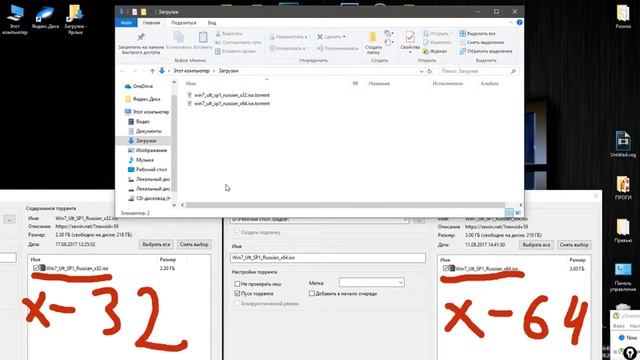The height and width of the screenshot is (360, 640).
Task: Click Explorer horizontal scrollbar
Action: coord(345,205)
